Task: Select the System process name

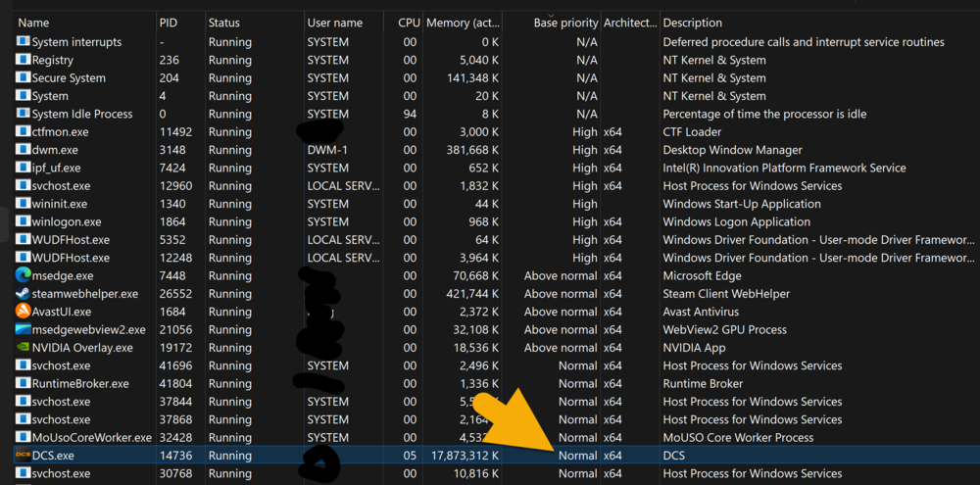Action: 50,96
